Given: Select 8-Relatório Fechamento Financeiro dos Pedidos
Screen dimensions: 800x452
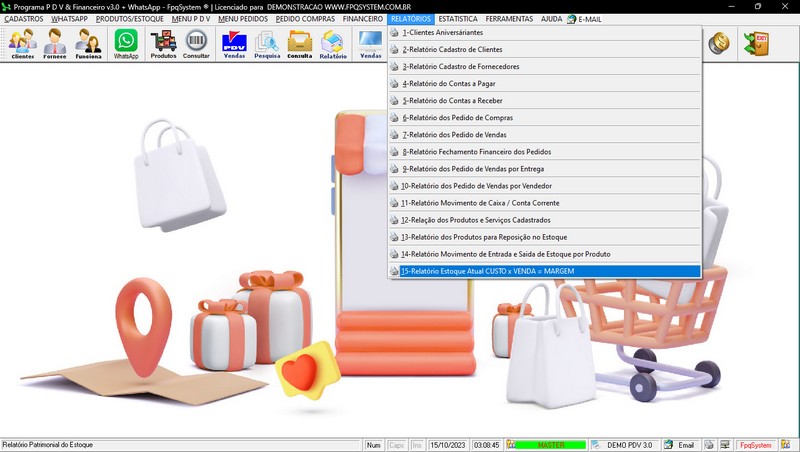Looking at the screenshot, I should point(544,152).
